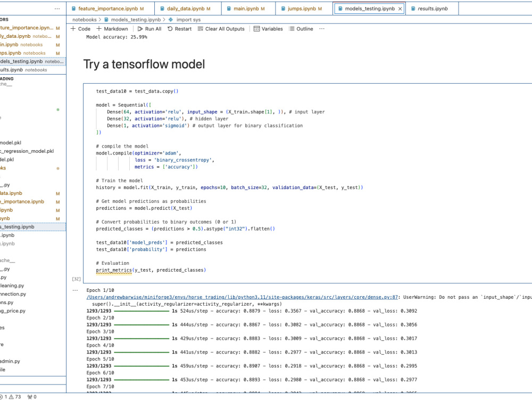Image resolution: width=532 pixels, height=400 pixels.
Task: Click the ports forwarded status icon
Action: coord(32,397)
